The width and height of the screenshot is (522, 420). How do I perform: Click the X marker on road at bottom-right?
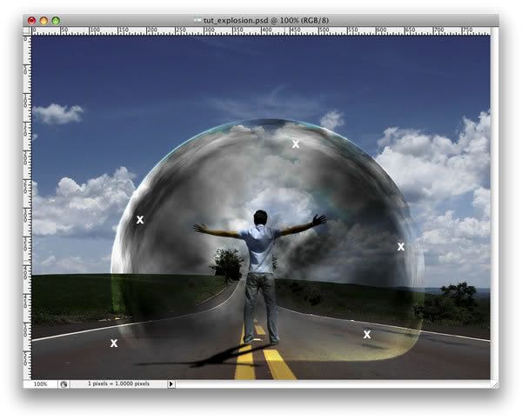367,335
